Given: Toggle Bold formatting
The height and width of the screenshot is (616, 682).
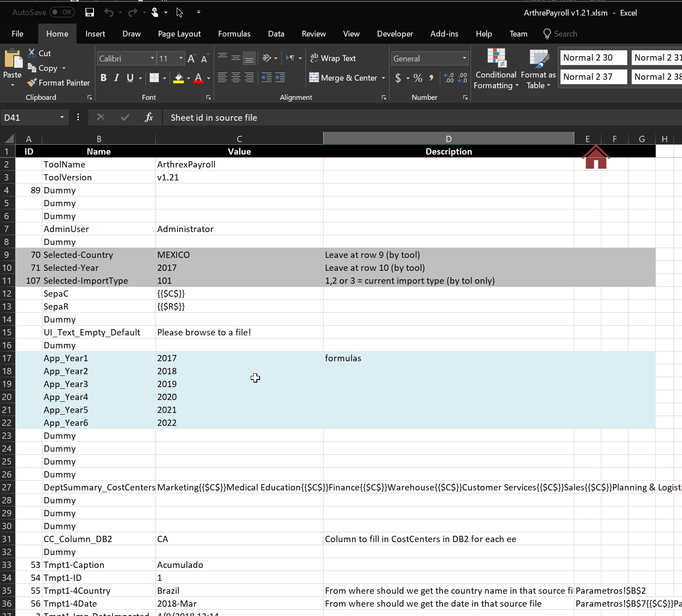Looking at the screenshot, I should tap(103, 78).
